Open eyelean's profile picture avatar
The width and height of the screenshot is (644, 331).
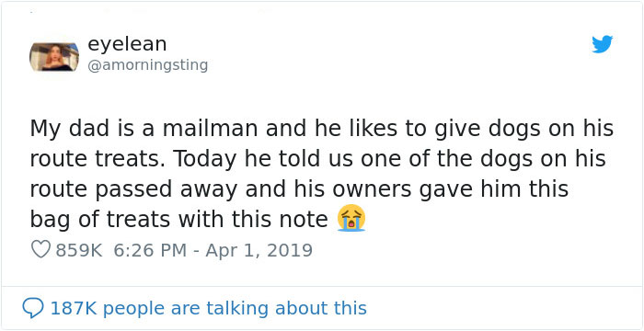[x=54, y=57]
